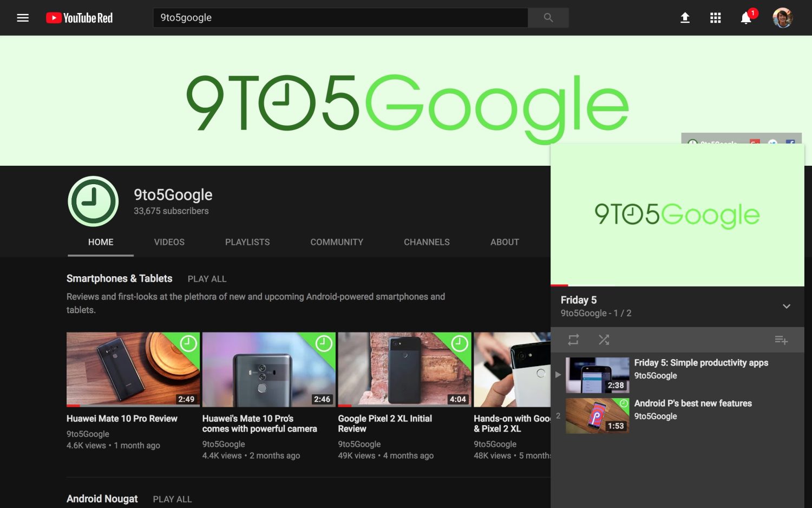
Task: Toggle loop playlist button
Action: (x=573, y=340)
